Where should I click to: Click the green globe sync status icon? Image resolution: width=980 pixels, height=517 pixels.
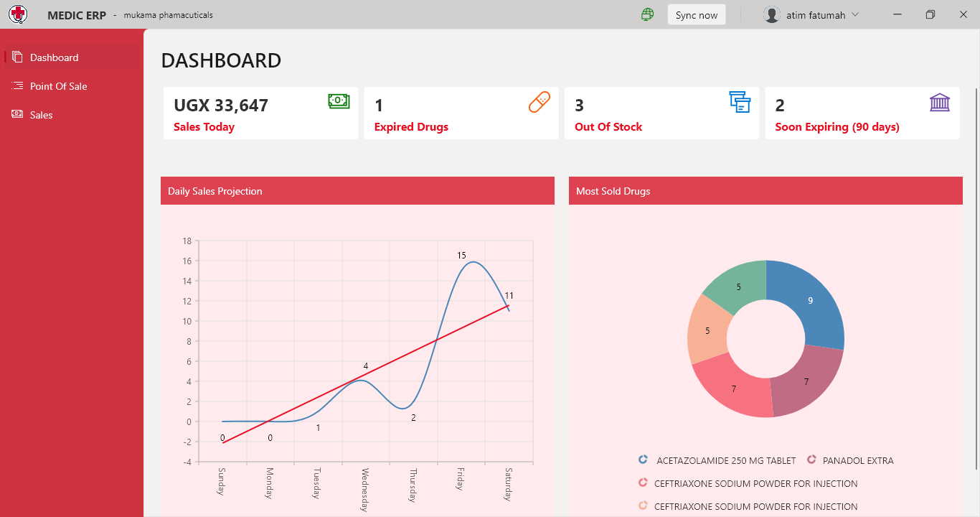point(647,14)
